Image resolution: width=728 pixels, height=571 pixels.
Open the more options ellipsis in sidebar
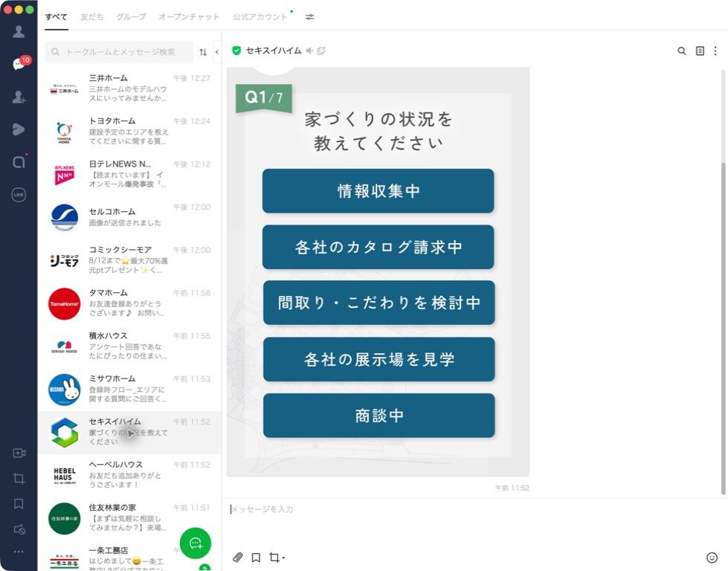click(x=19, y=552)
